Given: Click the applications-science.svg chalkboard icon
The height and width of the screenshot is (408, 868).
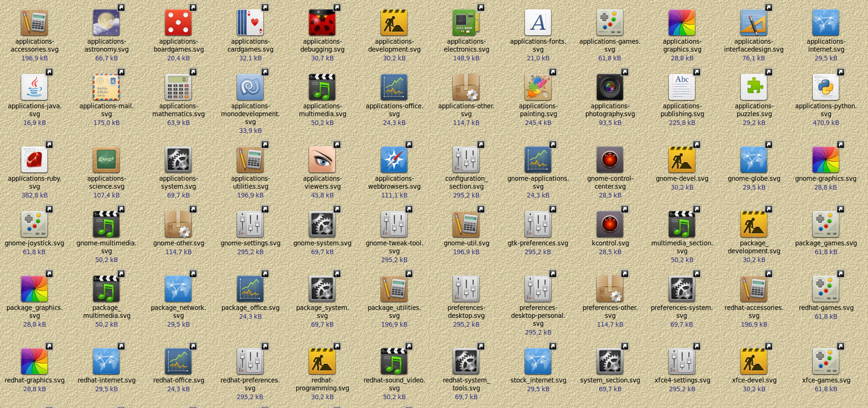Looking at the screenshot, I should coord(106,159).
